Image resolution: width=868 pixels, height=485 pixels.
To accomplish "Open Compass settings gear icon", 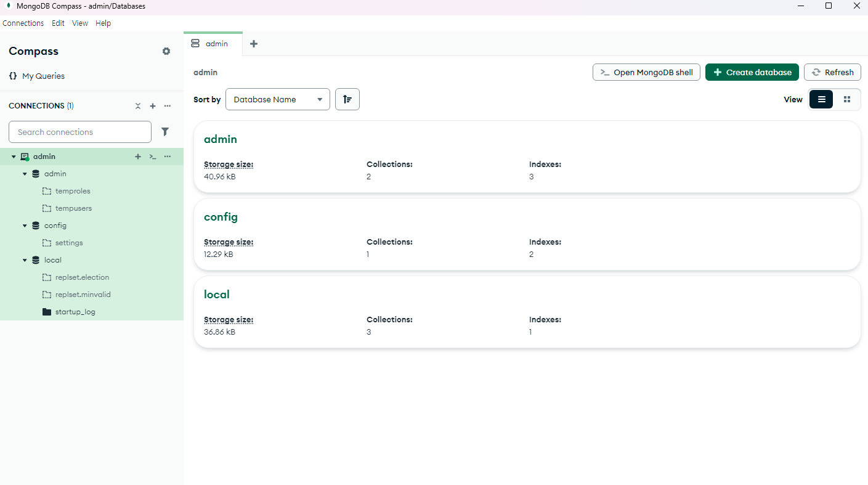I will (x=166, y=51).
